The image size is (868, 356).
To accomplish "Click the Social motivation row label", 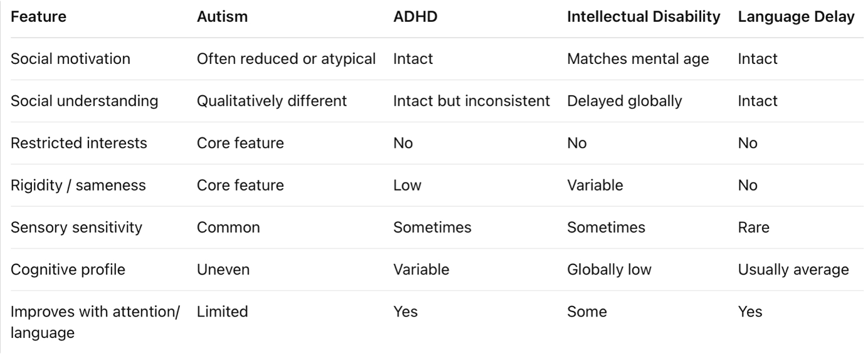I will [x=70, y=59].
